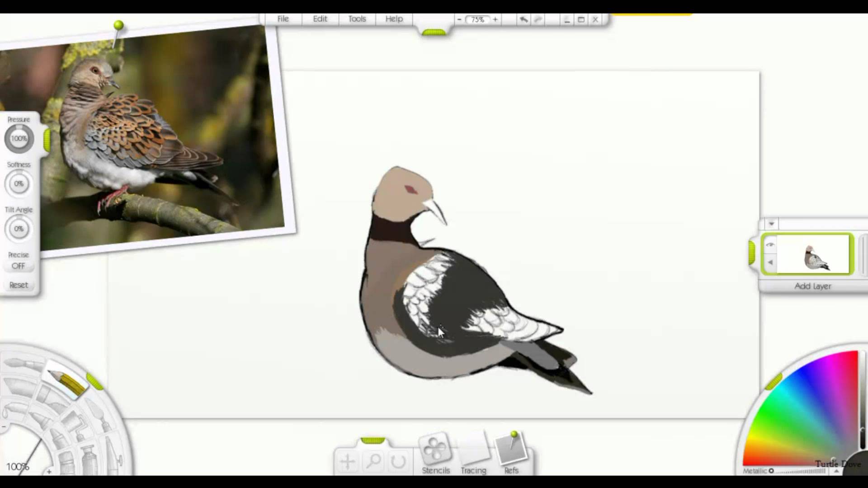868x488 pixels.
Task: Open the Tools menu
Action: click(357, 19)
